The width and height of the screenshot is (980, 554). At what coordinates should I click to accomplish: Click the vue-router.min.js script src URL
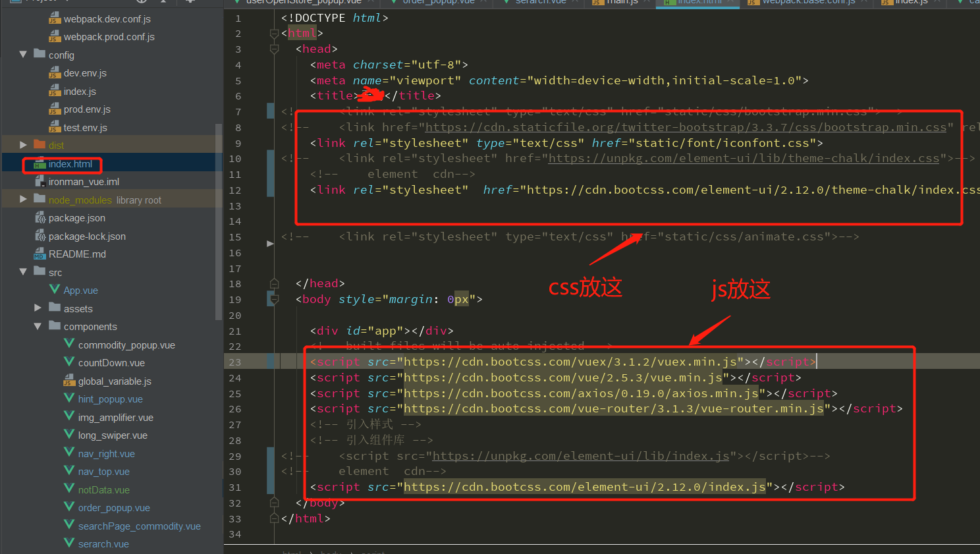pyautogui.click(x=613, y=408)
